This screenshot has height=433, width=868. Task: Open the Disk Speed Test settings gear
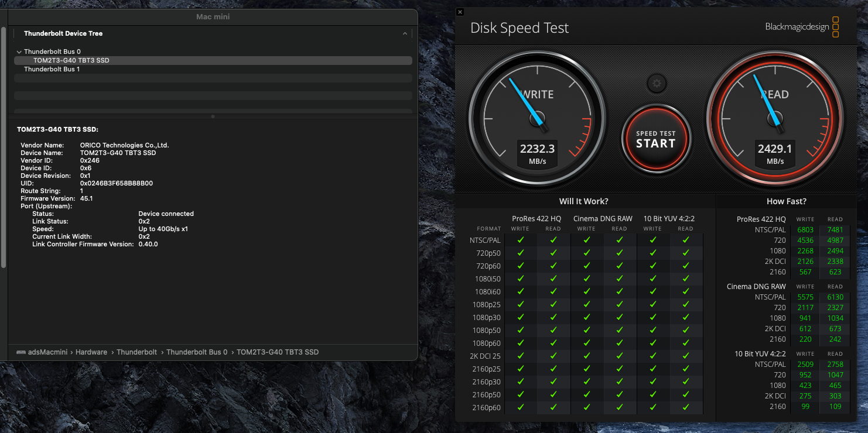point(657,84)
